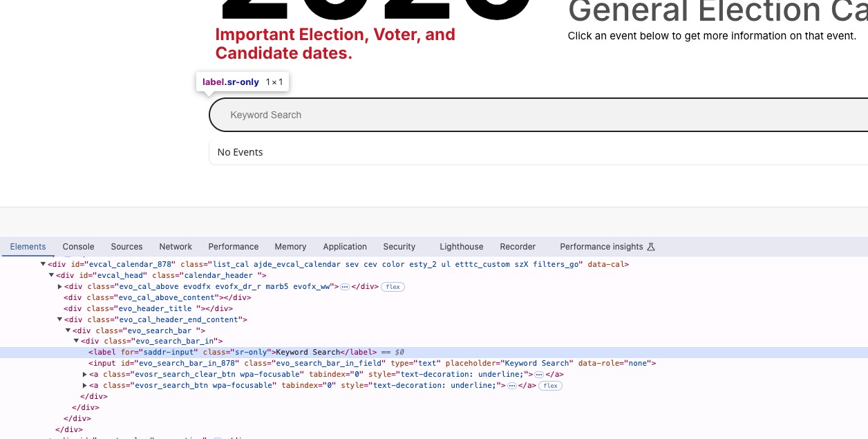Collapse evo_cal_header_end_content div

(x=60, y=319)
